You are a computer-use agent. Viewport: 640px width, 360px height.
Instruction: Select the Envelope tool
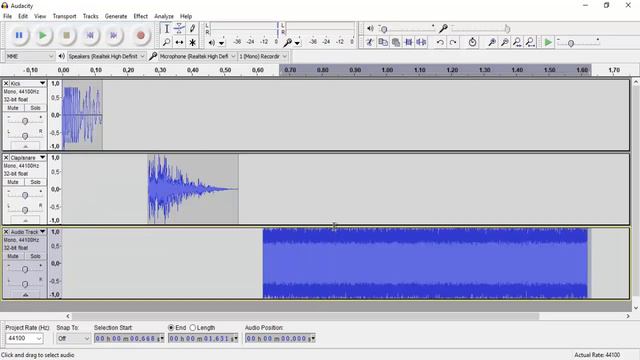click(x=179, y=29)
